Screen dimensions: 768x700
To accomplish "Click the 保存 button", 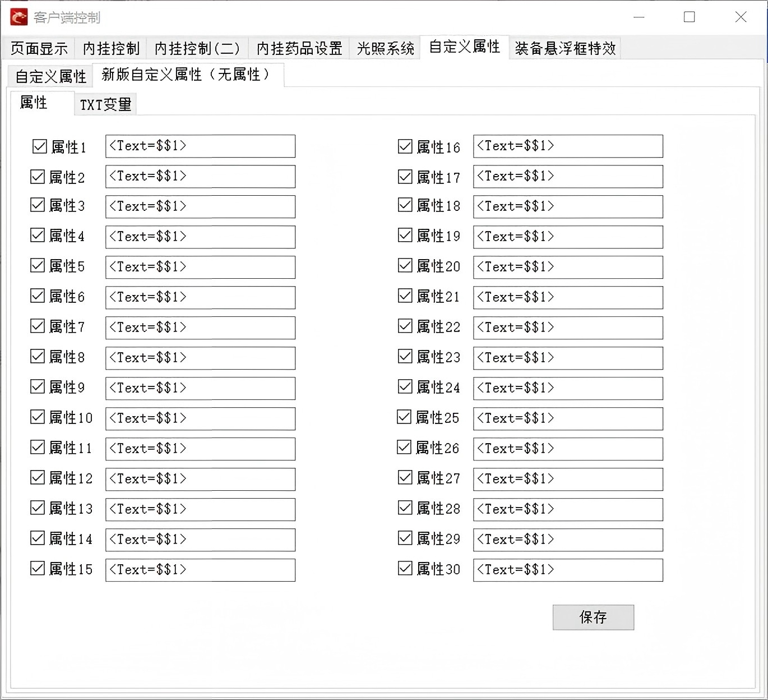I will (593, 617).
